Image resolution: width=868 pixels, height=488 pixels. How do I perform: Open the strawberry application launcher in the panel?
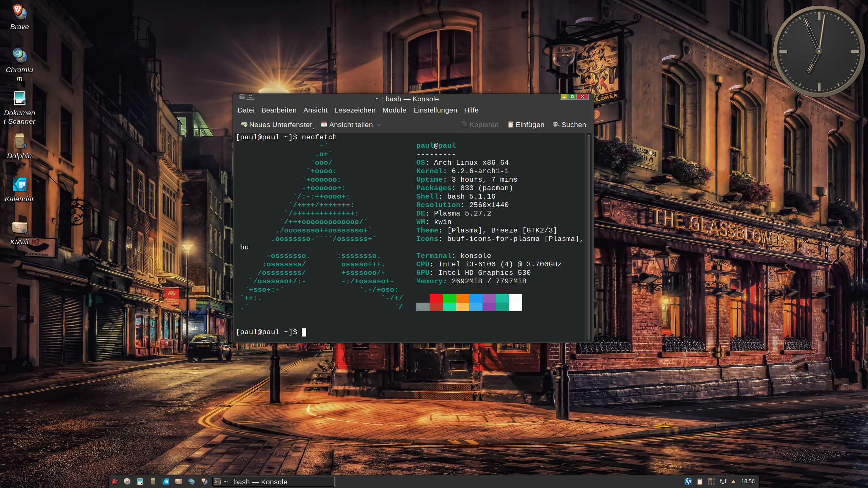[115, 481]
